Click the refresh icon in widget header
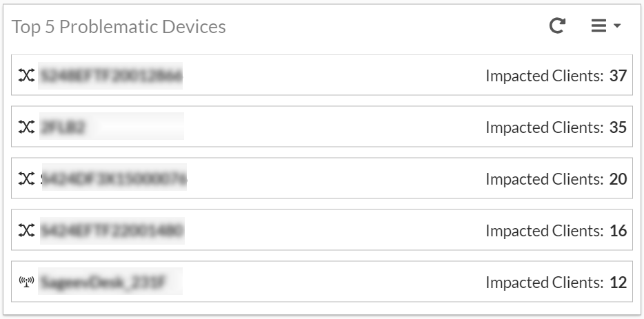The image size is (644, 319). 557,26
